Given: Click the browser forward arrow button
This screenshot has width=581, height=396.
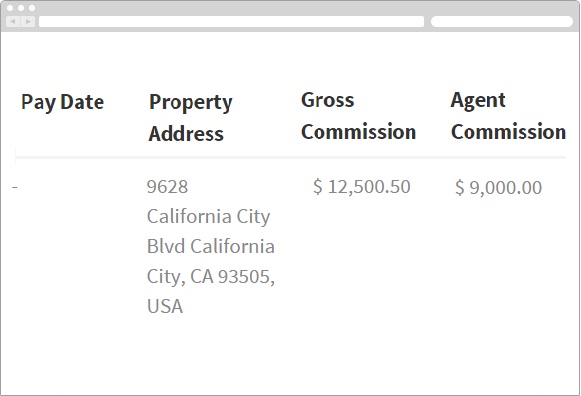Looking at the screenshot, I should (x=28, y=21).
